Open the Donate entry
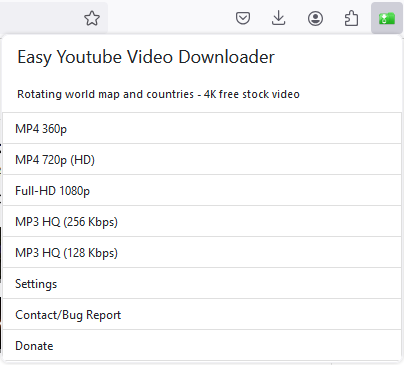 click(x=202, y=345)
